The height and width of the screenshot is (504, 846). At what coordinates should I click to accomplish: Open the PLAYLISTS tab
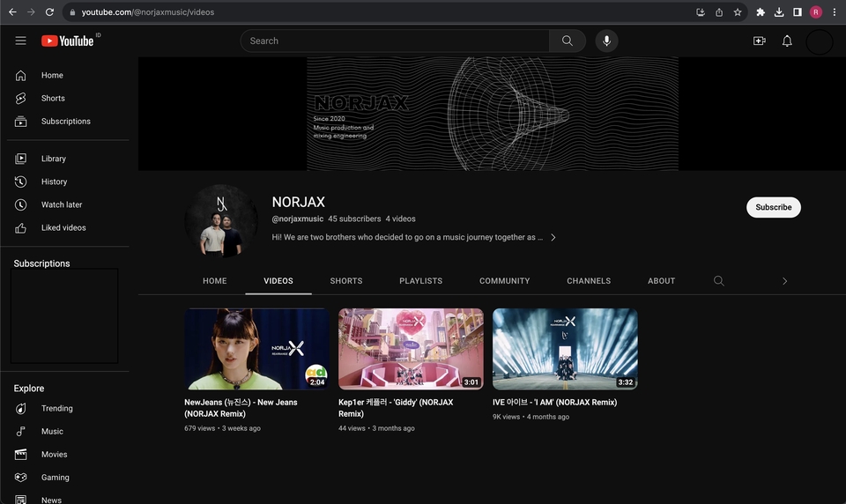421,280
